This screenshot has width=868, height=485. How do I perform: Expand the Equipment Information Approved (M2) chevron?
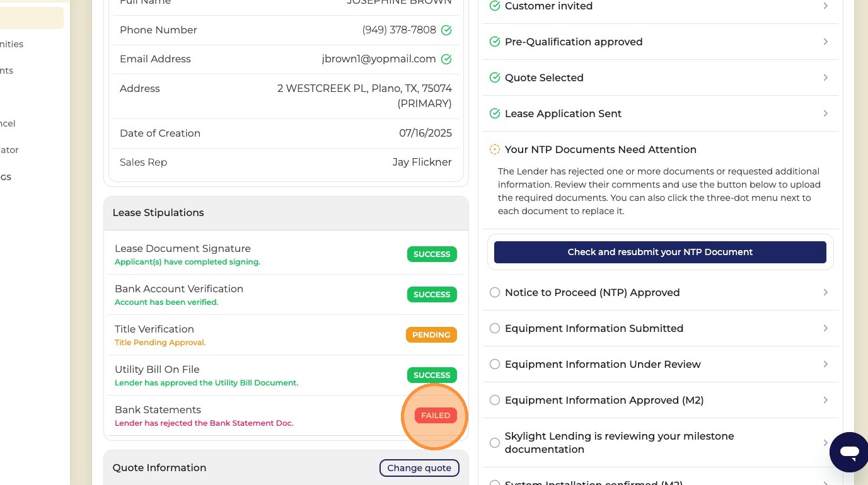[x=826, y=400]
